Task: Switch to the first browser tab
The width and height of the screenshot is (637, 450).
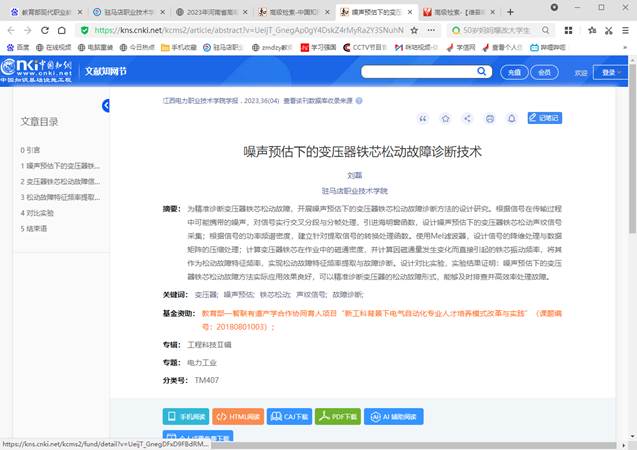Action: click(46, 12)
